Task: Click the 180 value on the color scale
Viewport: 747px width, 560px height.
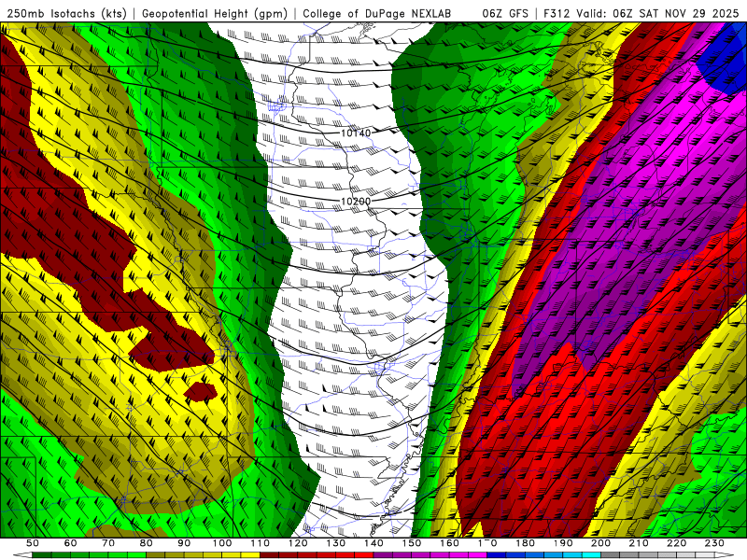Action: (x=525, y=543)
